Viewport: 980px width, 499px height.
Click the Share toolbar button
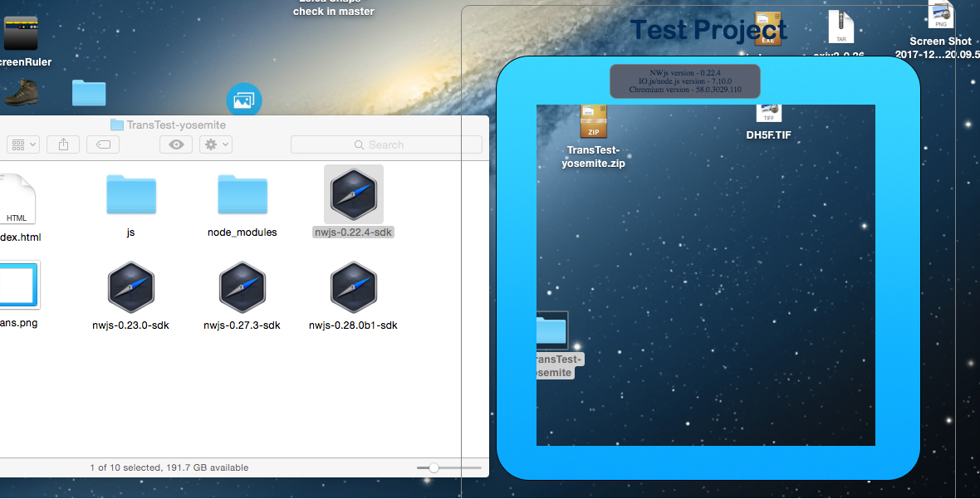(63, 145)
